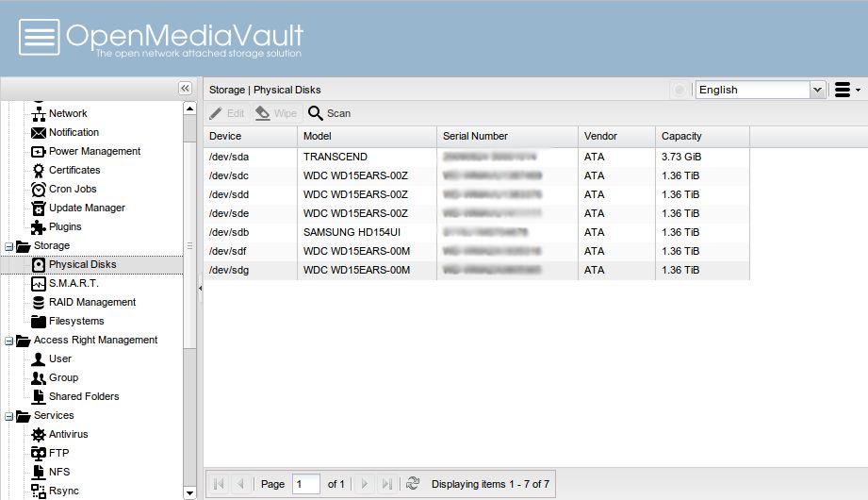
Task: Open Filesystems in the tree
Action: (76, 321)
